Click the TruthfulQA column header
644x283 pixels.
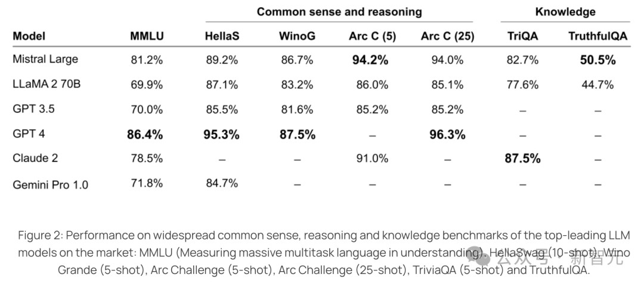point(597,36)
